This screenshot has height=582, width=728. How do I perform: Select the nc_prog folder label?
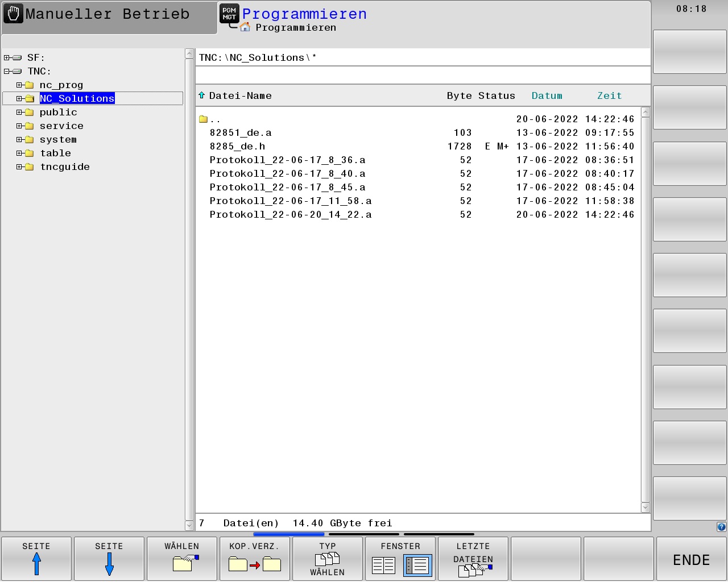click(61, 85)
